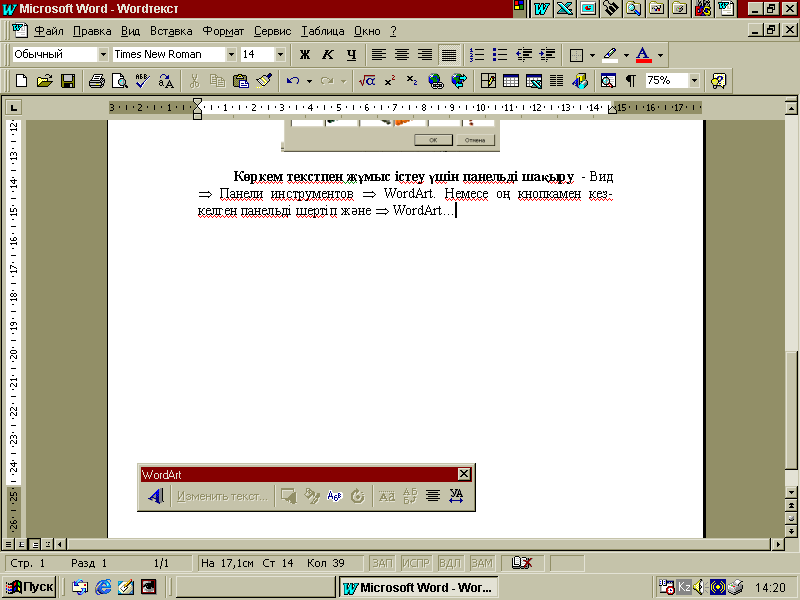The width and height of the screenshot is (800, 600).
Task: Open the font color dropdown arrow
Action: pyautogui.click(x=660, y=55)
